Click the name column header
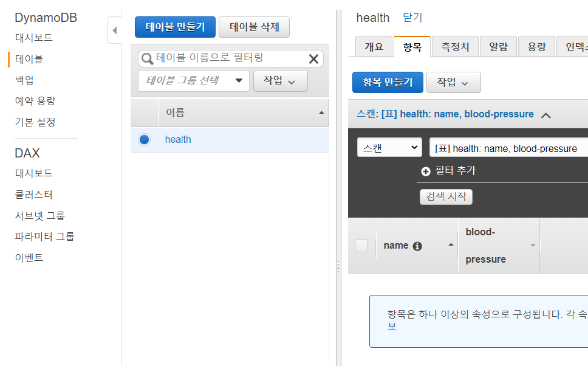 417,246
